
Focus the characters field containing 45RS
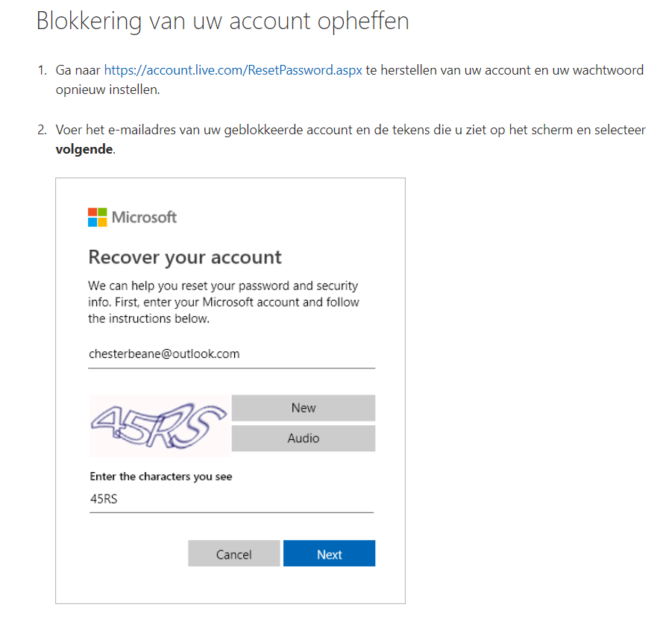pyautogui.click(x=231, y=500)
